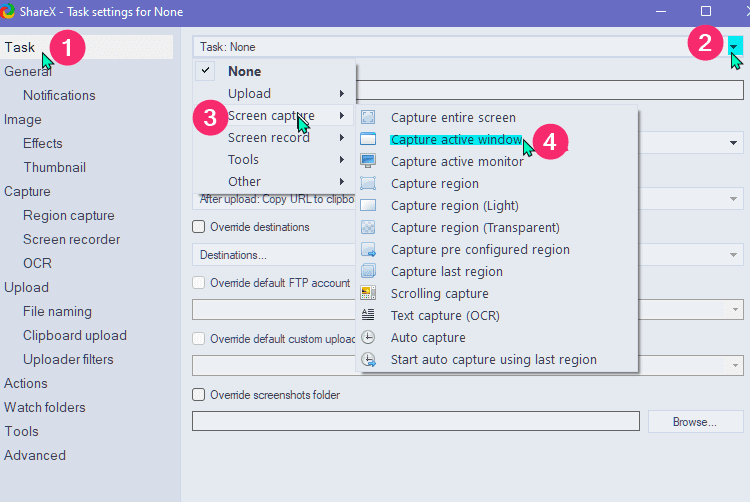The height and width of the screenshot is (502, 750).
Task: Open Advanced settings
Action: click(x=35, y=455)
